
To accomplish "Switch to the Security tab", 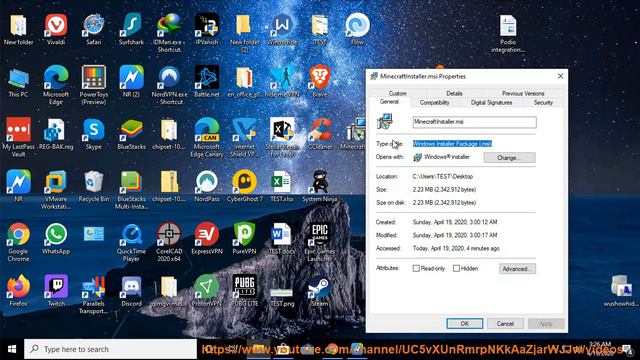I will click(543, 102).
